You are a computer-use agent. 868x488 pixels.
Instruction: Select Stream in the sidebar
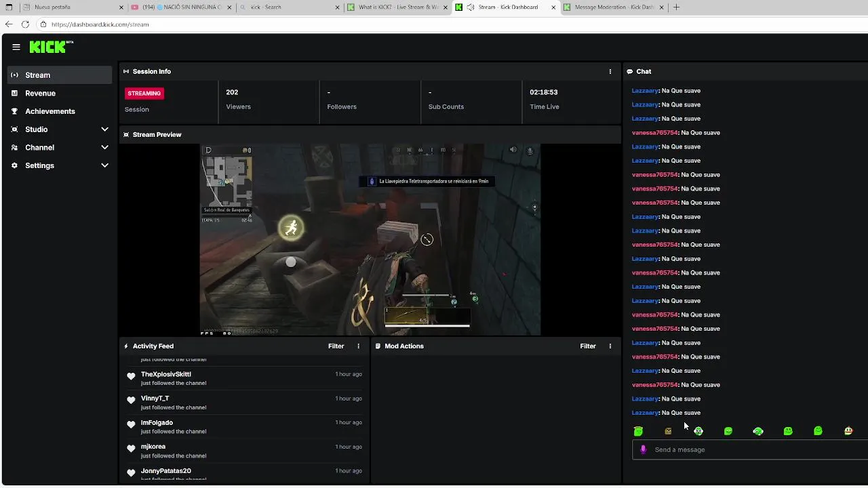(60, 75)
